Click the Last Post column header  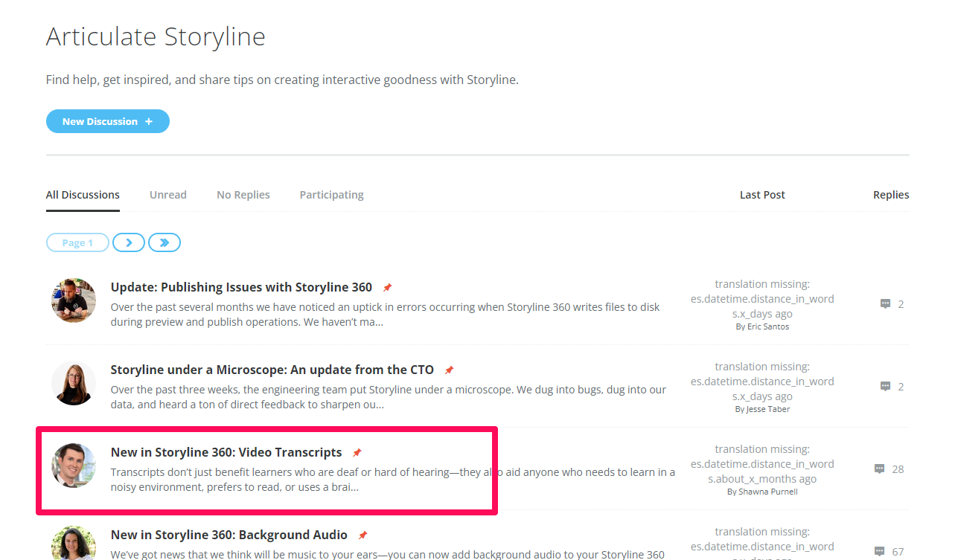point(762,195)
